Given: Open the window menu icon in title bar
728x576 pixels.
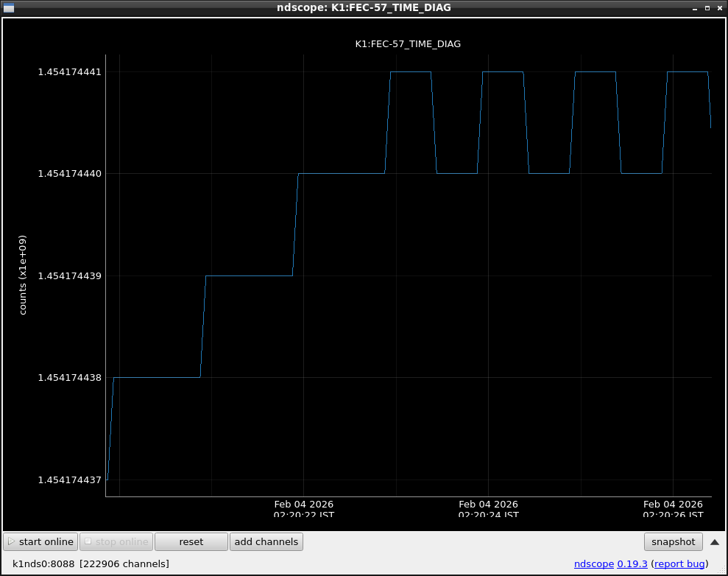Looking at the screenshot, I should (x=9, y=8).
